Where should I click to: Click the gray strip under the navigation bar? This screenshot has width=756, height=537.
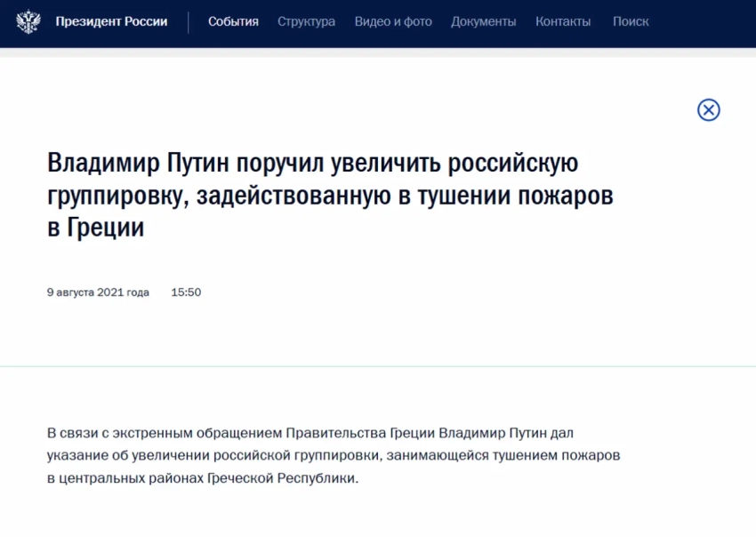click(378, 52)
